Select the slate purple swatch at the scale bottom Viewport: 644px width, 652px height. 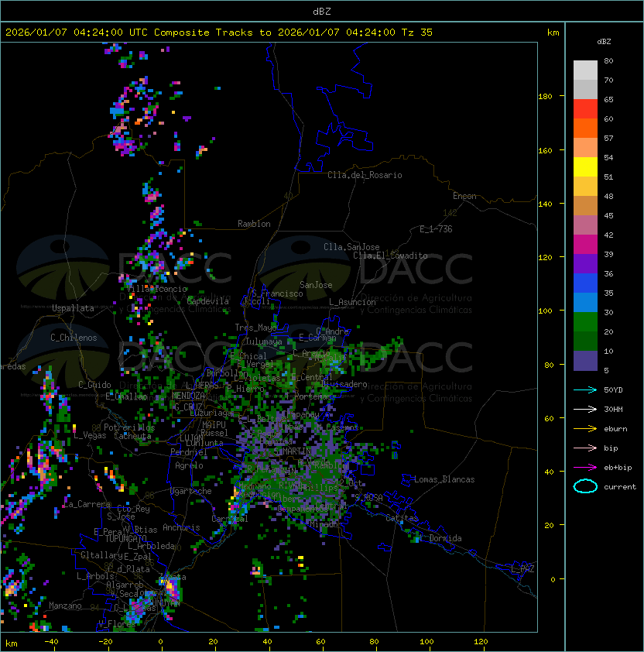tap(585, 361)
